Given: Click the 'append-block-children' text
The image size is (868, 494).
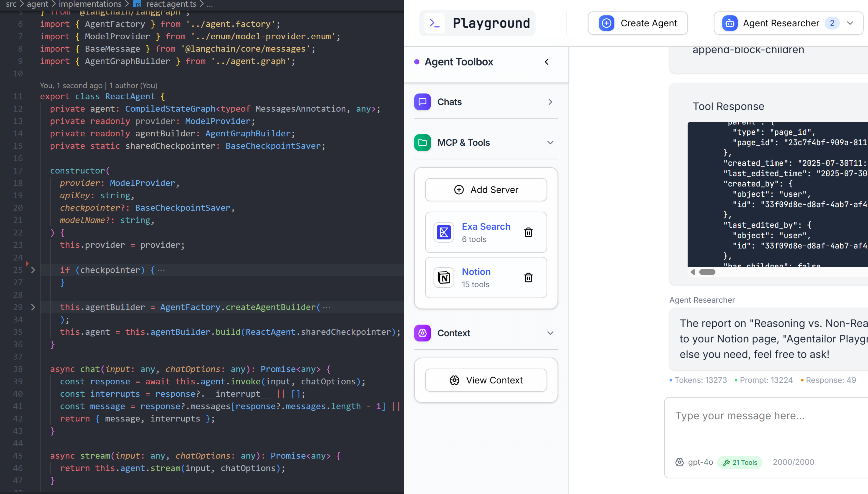Looking at the screenshot, I should point(748,50).
